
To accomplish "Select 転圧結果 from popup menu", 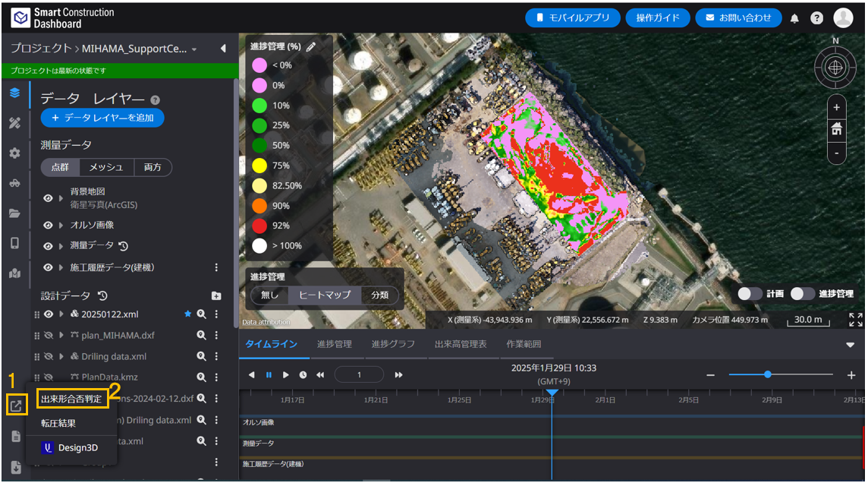I will point(58,423).
